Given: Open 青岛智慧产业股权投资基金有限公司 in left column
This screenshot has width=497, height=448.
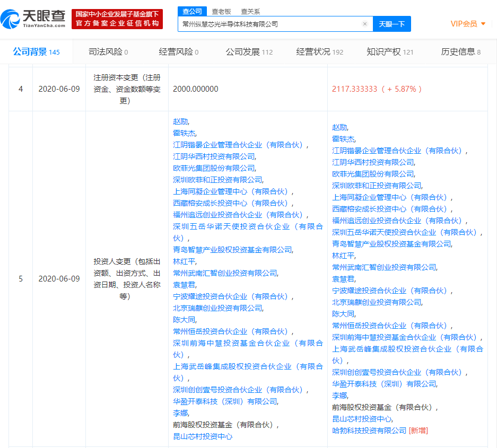Looking at the screenshot, I should pyautogui.click(x=232, y=250).
